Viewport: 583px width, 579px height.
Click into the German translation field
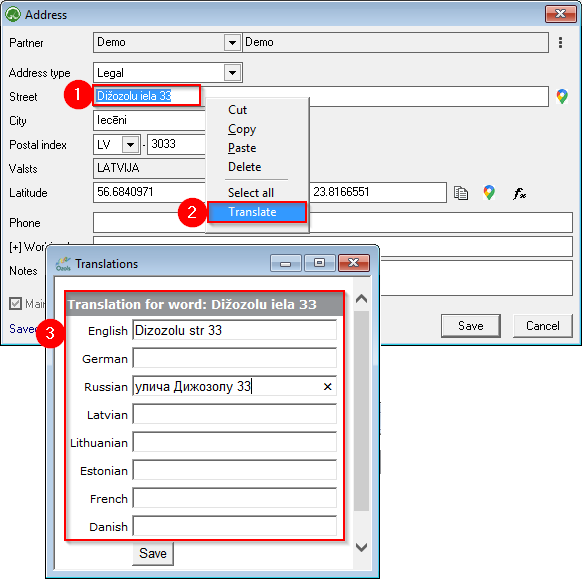[235, 358]
